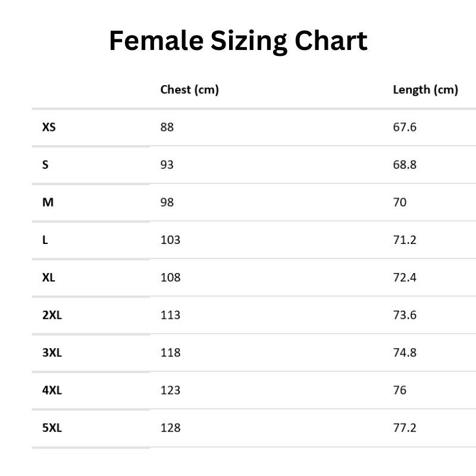Click the XS size row label
The width and height of the screenshot is (476, 476).
coord(49,127)
